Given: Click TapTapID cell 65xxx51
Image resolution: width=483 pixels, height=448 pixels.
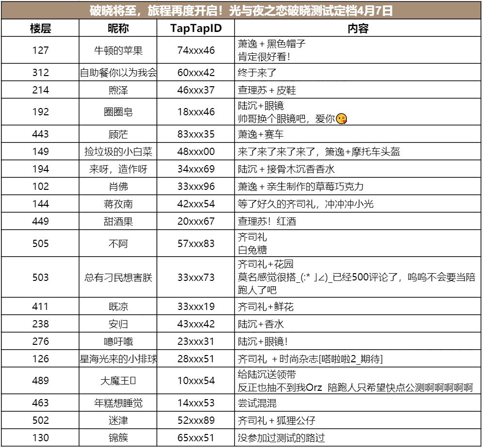Looking at the screenshot, I should point(196,437).
